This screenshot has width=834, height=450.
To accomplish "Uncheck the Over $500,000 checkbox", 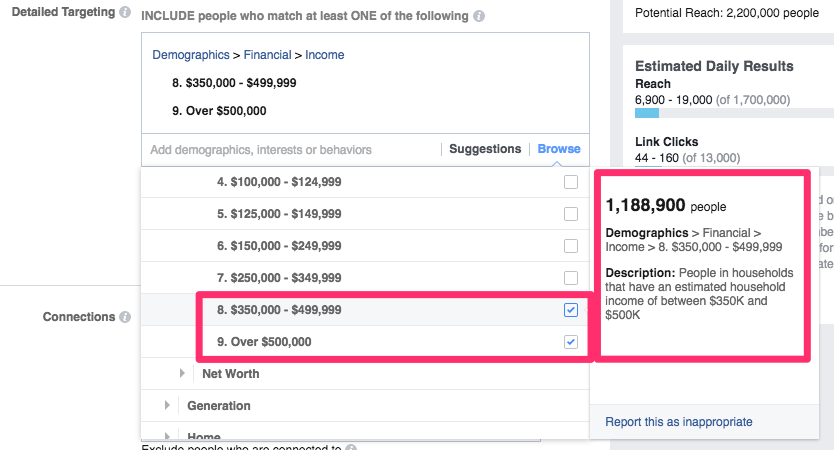I will 571,342.
